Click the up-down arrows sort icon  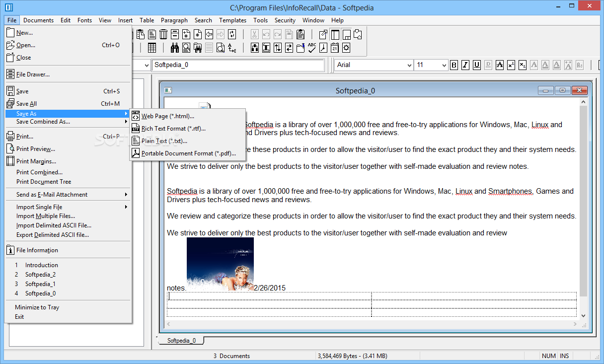coord(278,48)
